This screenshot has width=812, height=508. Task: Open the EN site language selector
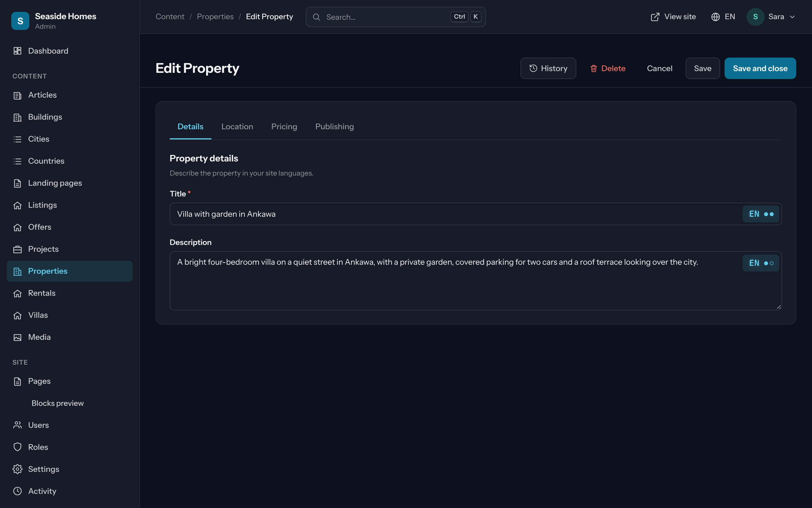(723, 17)
